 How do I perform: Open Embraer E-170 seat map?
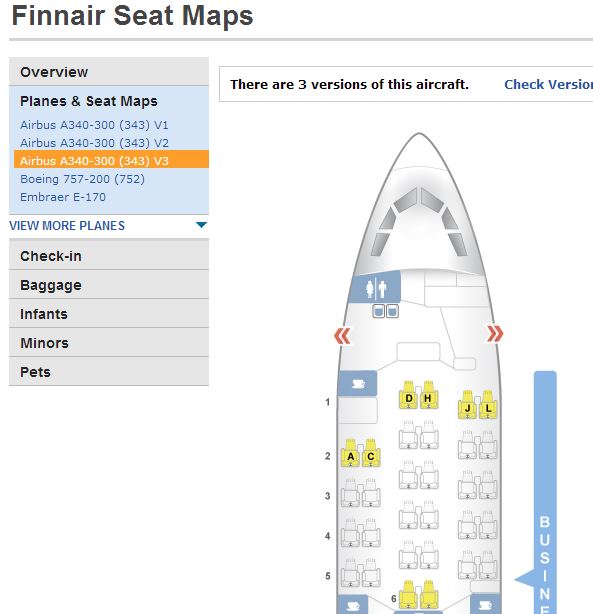pyautogui.click(x=63, y=197)
